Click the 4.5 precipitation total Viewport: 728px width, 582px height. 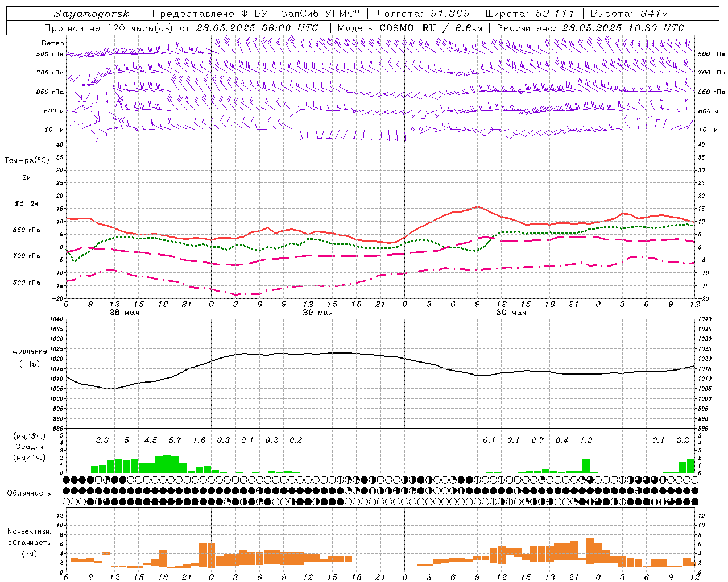click(151, 440)
